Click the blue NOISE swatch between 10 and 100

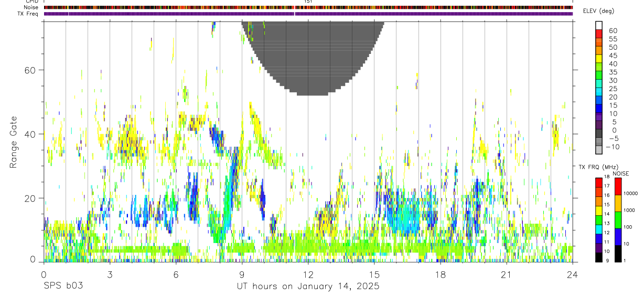[618, 236]
